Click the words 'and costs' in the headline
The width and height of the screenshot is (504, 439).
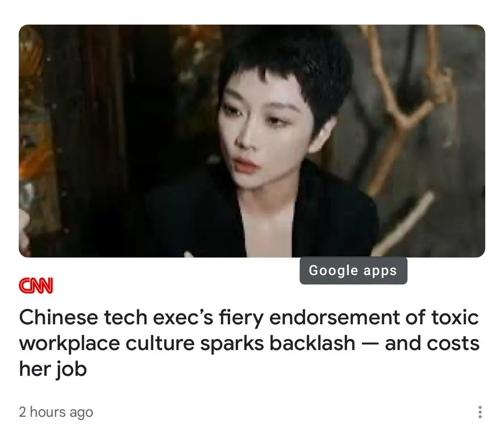click(432, 343)
